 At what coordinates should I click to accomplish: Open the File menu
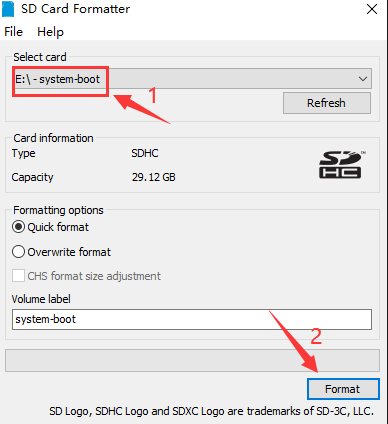click(13, 32)
